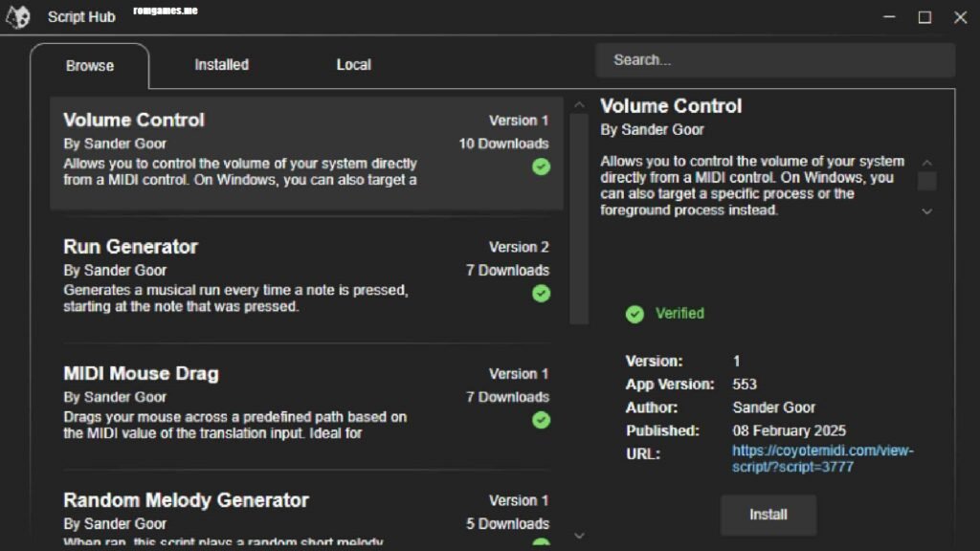The height and width of the screenshot is (551, 980).
Task: Click the Author value 'Sander Goor' in details
Action: point(773,408)
